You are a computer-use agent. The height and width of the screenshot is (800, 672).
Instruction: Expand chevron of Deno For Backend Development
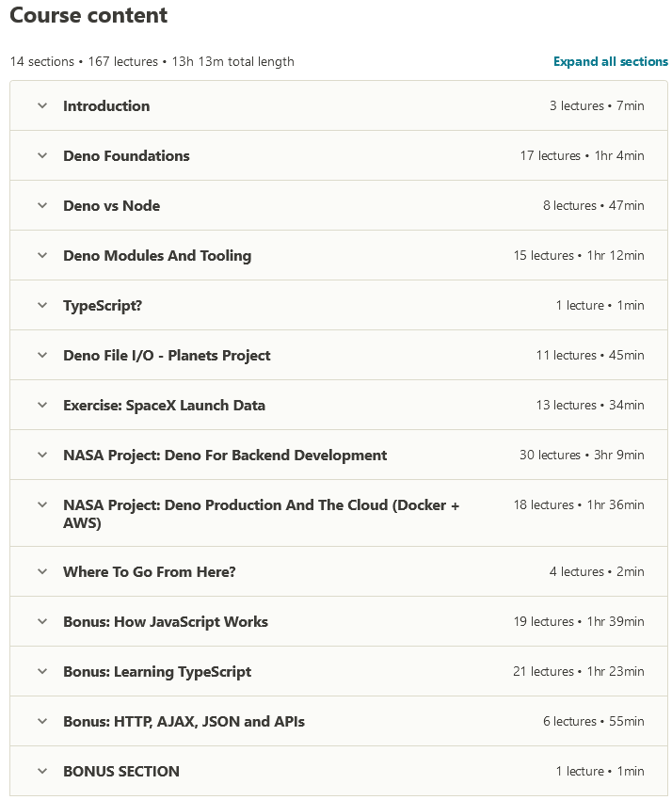42,456
